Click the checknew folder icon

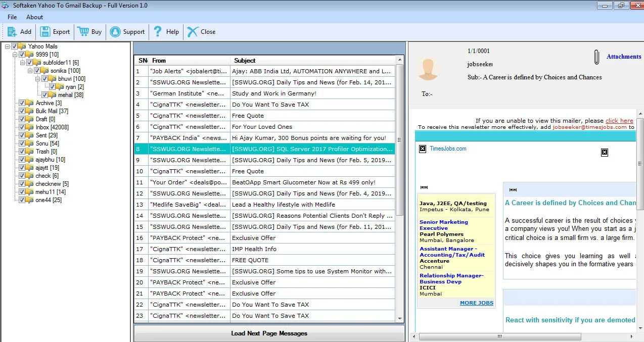[x=30, y=184]
